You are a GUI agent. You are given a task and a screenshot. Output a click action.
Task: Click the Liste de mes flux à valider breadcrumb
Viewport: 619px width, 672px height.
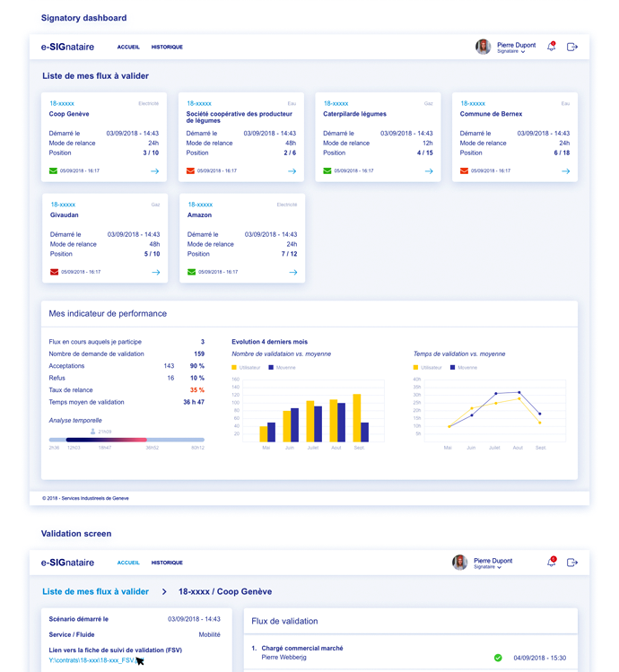pyautogui.click(x=95, y=592)
